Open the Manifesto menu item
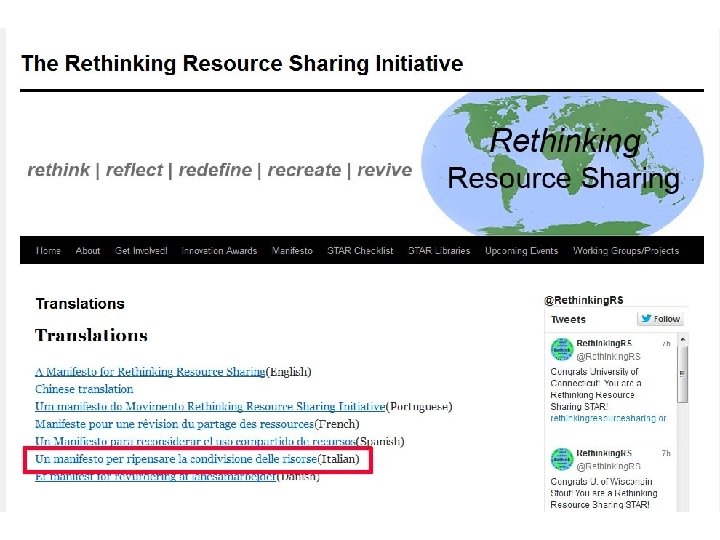Viewport: 720px width, 540px height. coord(292,251)
